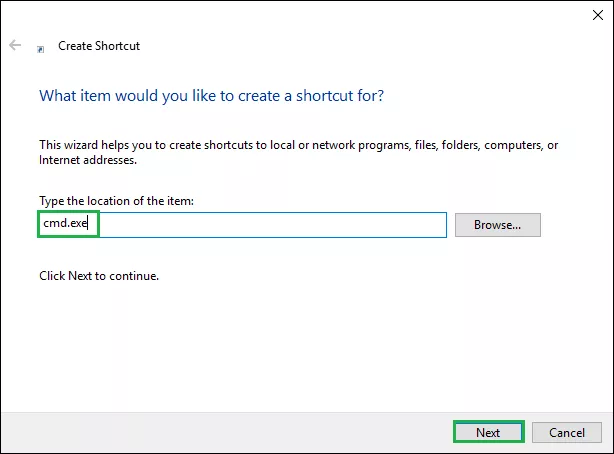Click the 'Create Shortcut' title text
The height and width of the screenshot is (454, 614).
[x=99, y=46]
